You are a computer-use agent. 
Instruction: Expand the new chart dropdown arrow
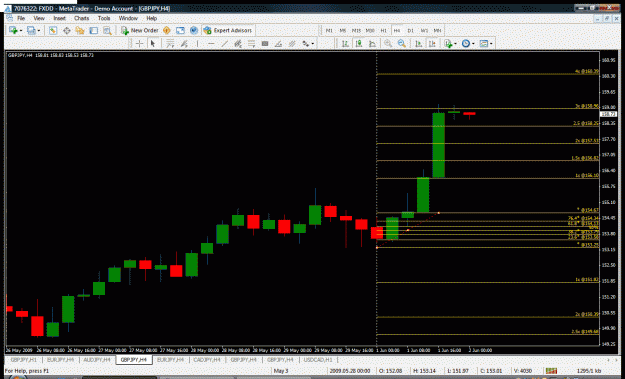click(x=21, y=31)
